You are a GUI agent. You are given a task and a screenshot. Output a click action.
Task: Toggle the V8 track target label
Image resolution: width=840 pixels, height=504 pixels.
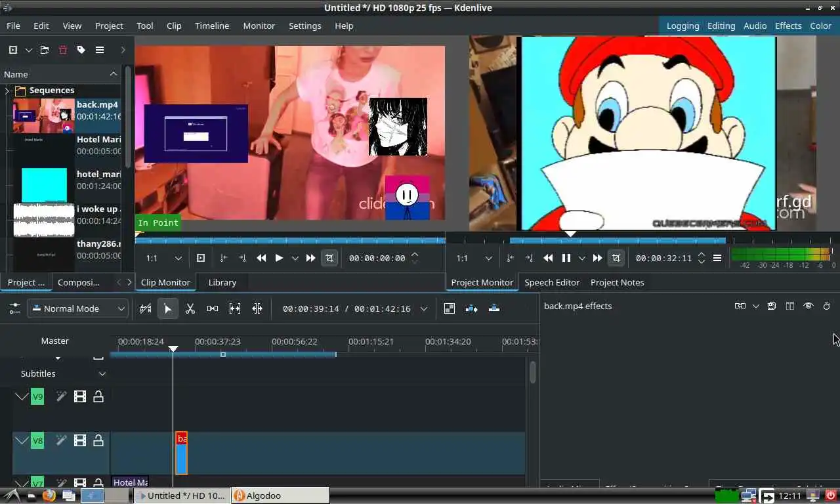(37, 441)
